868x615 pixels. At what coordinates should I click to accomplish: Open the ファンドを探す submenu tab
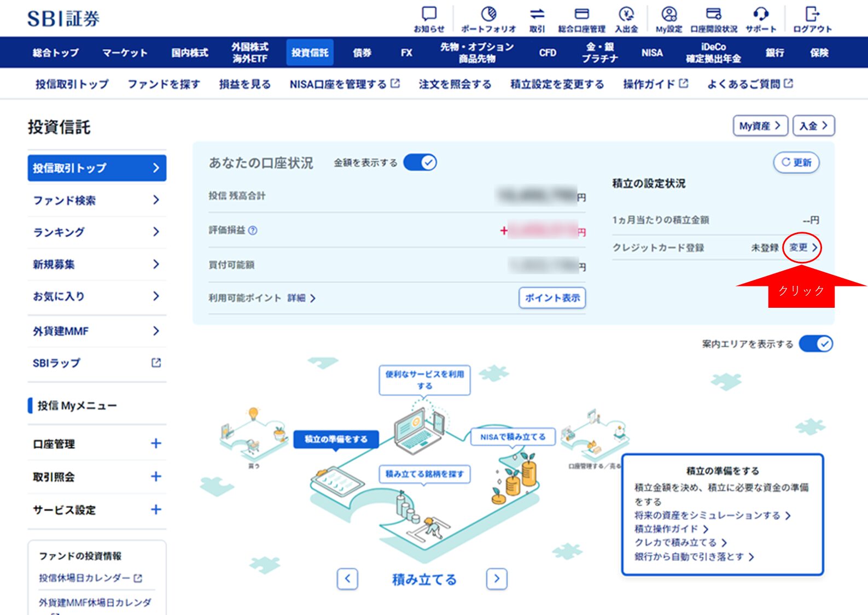pyautogui.click(x=164, y=84)
